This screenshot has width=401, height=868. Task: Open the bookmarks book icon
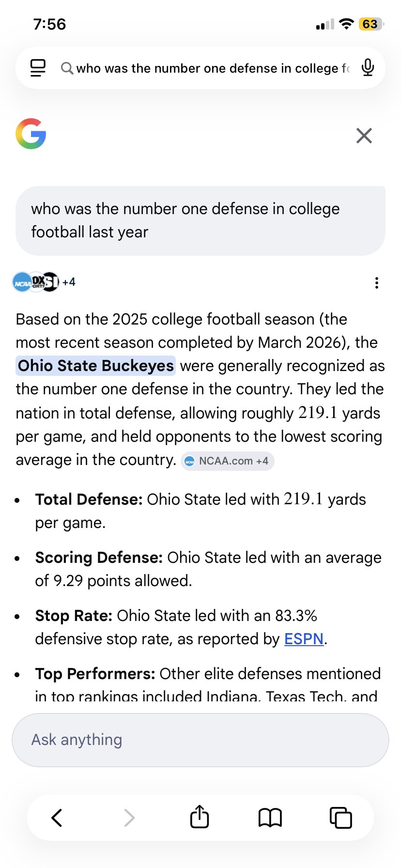coord(270,818)
